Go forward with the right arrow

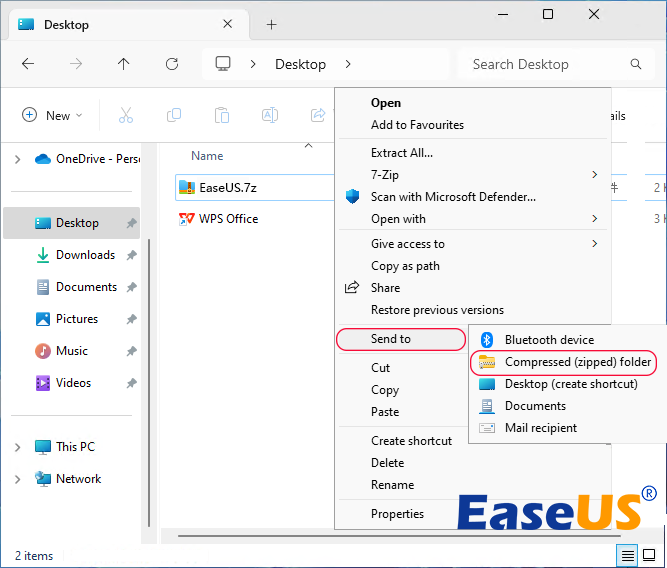[x=76, y=64]
